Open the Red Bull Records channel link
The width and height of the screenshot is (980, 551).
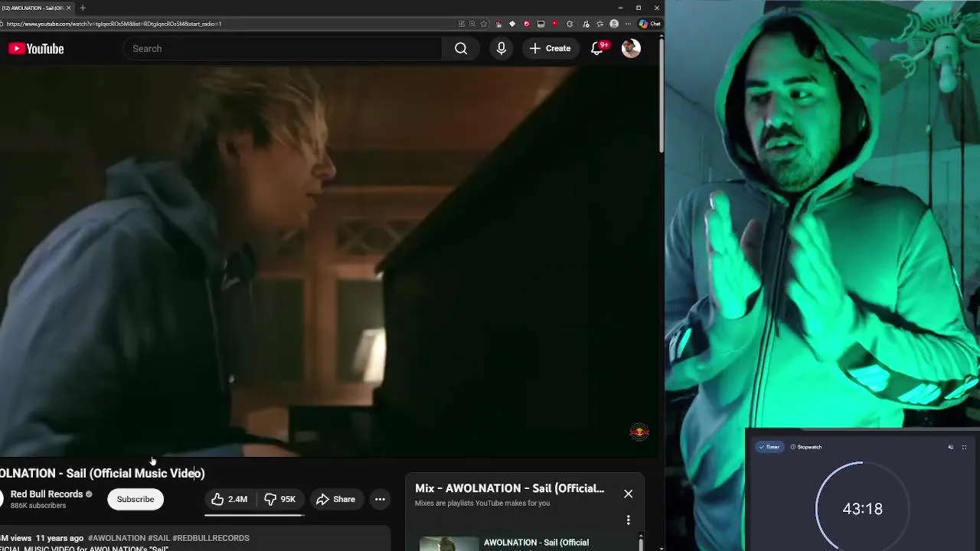[47, 494]
